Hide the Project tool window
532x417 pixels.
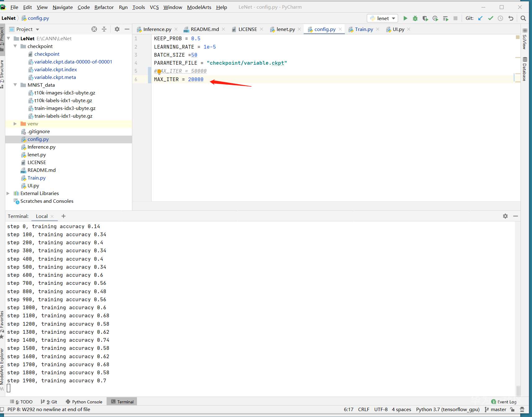point(127,29)
